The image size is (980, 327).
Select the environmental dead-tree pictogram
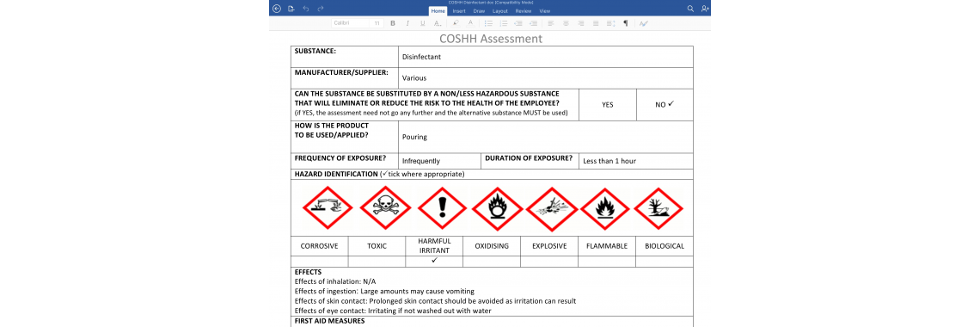[x=658, y=208]
